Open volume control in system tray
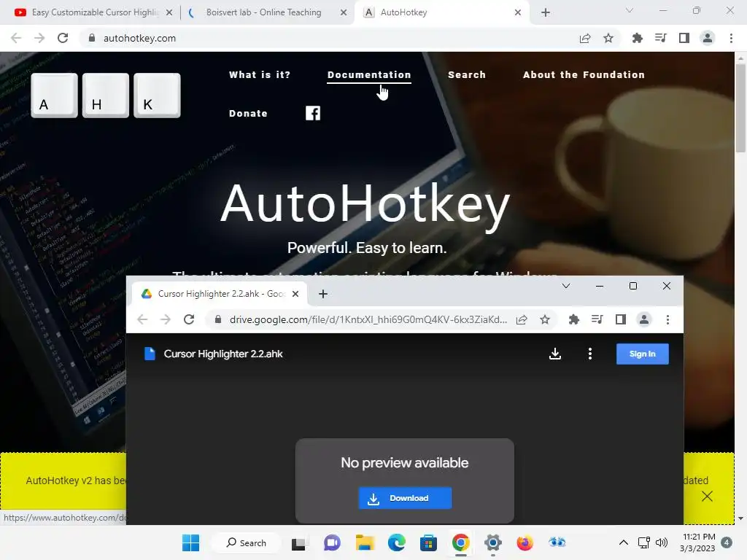Screen dimensions: 747x560 [661, 542]
